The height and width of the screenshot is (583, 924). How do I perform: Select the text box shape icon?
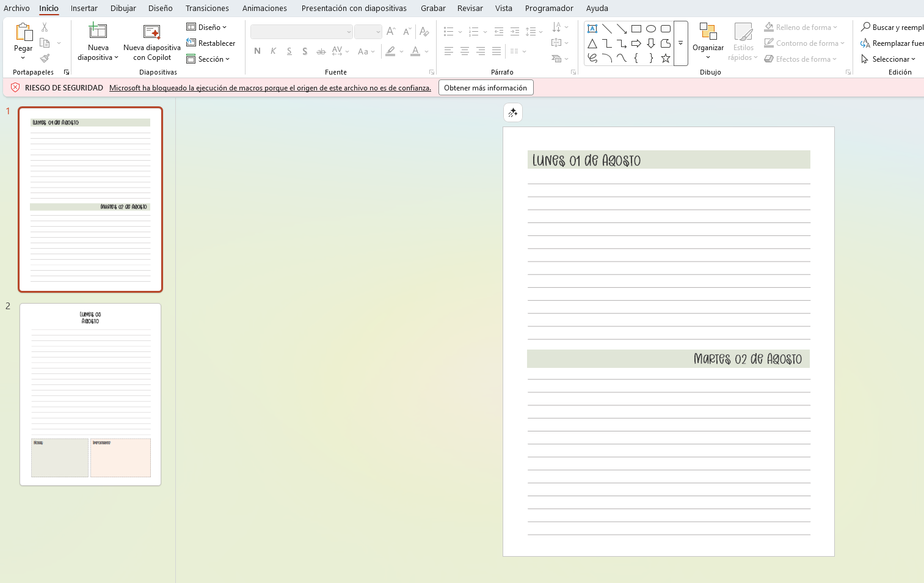592,29
